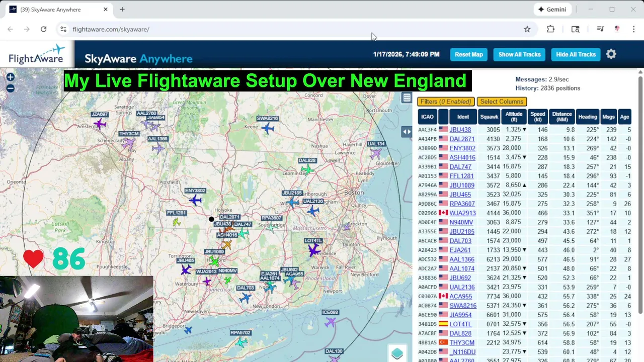Open a new browser tab
This screenshot has height=362, width=644.
click(x=122, y=10)
